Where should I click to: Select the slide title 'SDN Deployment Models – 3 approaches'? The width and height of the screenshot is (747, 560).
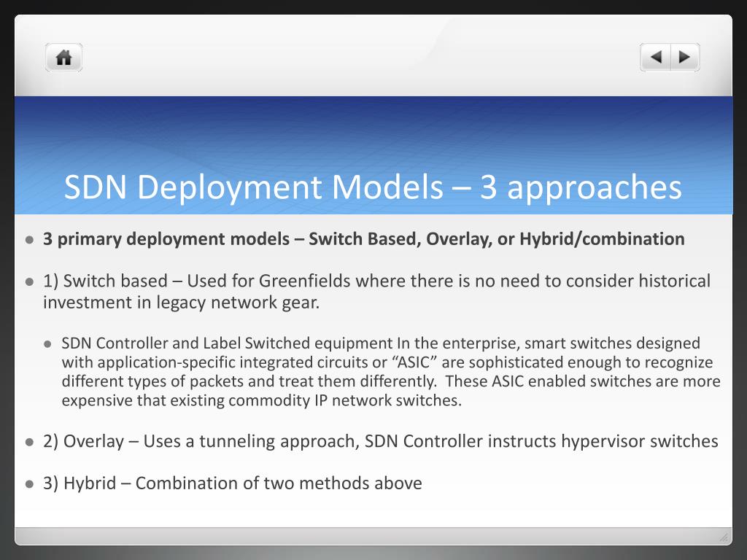point(373,187)
